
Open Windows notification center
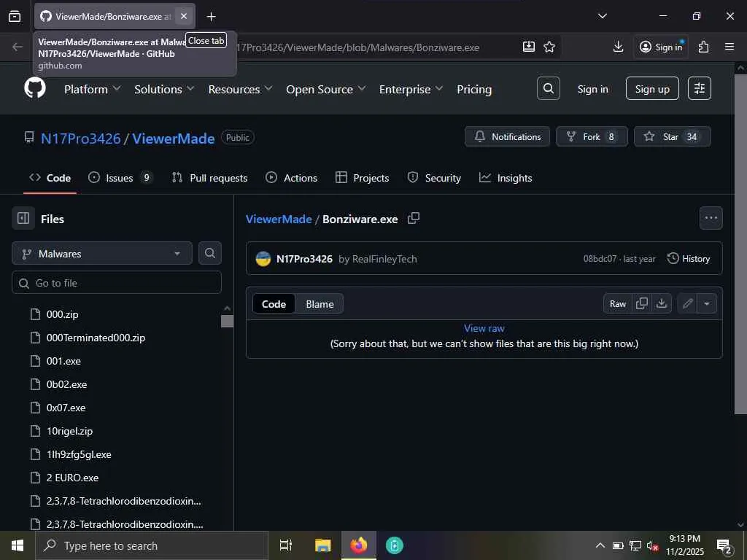click(724, 545)
